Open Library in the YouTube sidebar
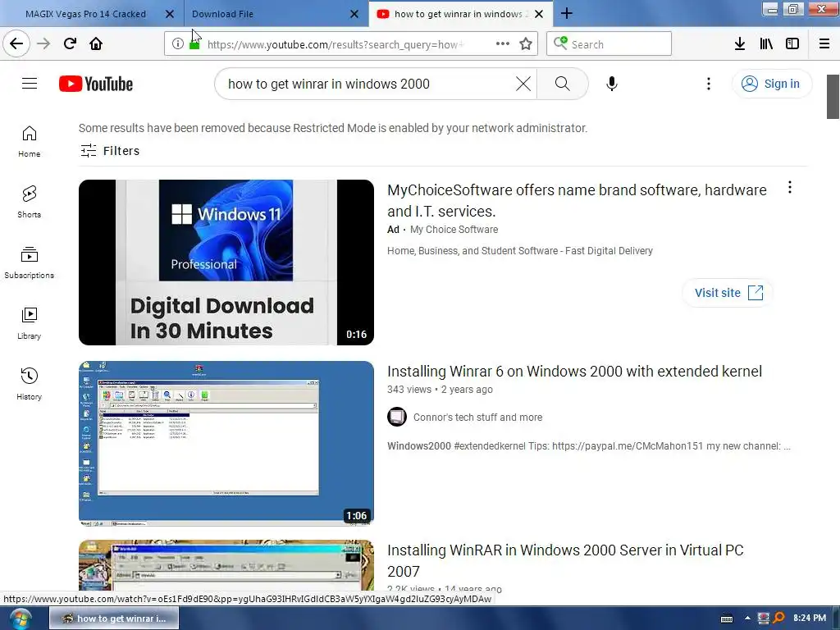The height and width of the screenshot is (630, 840). tap(30, 323)
